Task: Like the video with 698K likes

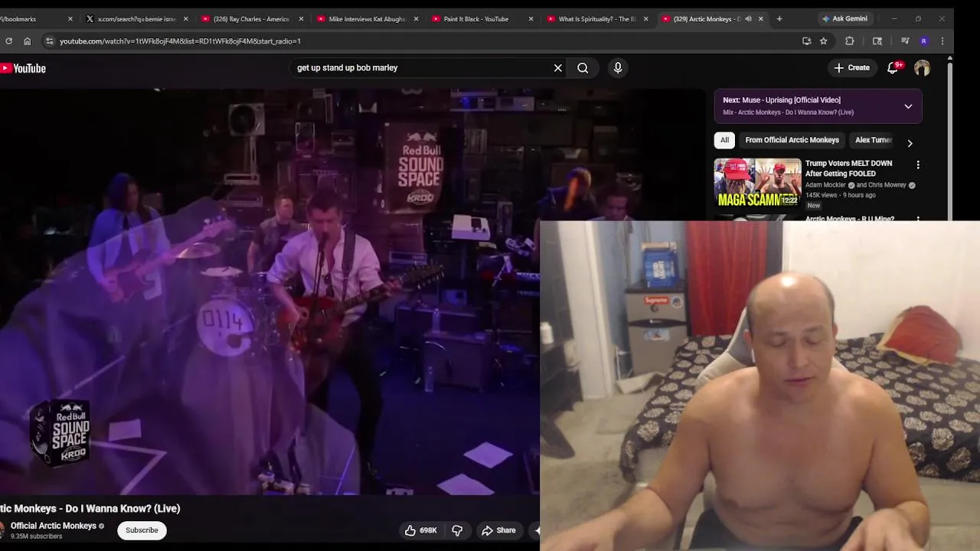Action: click(x=421, y=530)
